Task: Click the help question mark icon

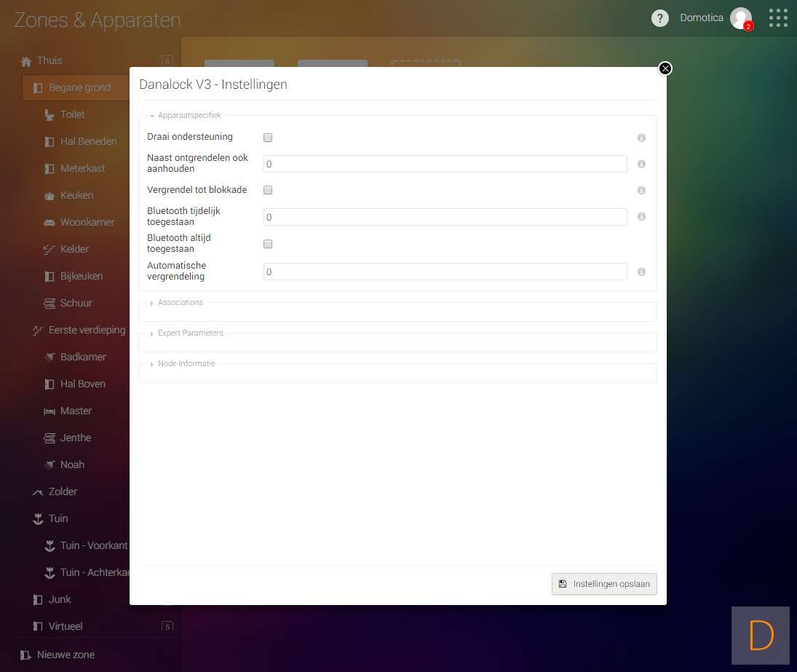Action: [x=659, y=18]
